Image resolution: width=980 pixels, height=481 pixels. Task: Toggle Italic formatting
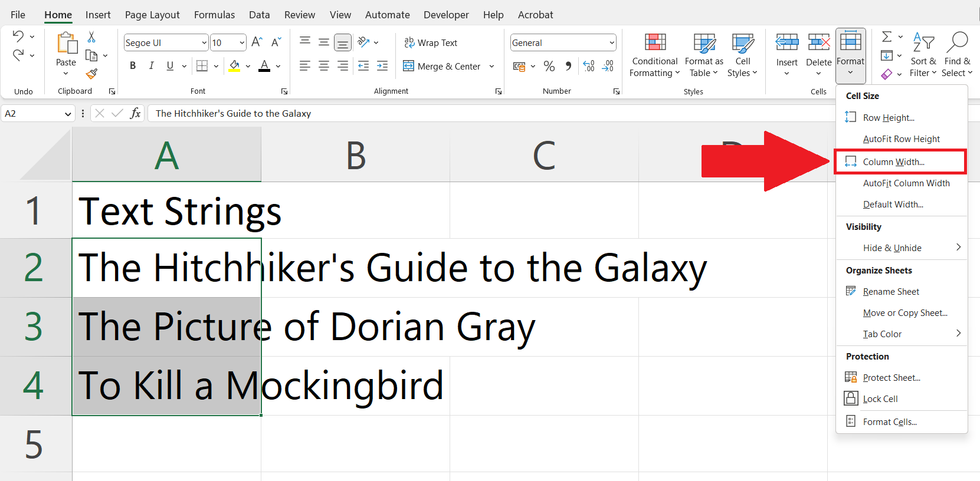click(x=151, y=66)
